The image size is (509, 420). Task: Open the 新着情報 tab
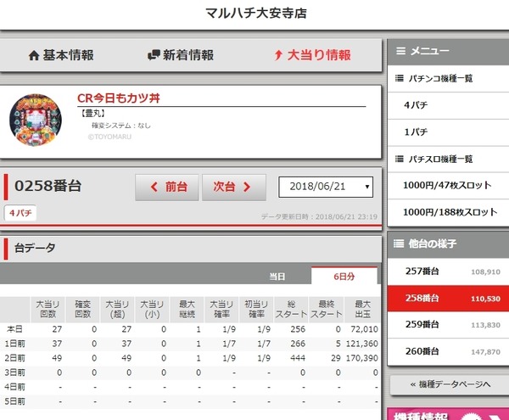pos(181,55)
